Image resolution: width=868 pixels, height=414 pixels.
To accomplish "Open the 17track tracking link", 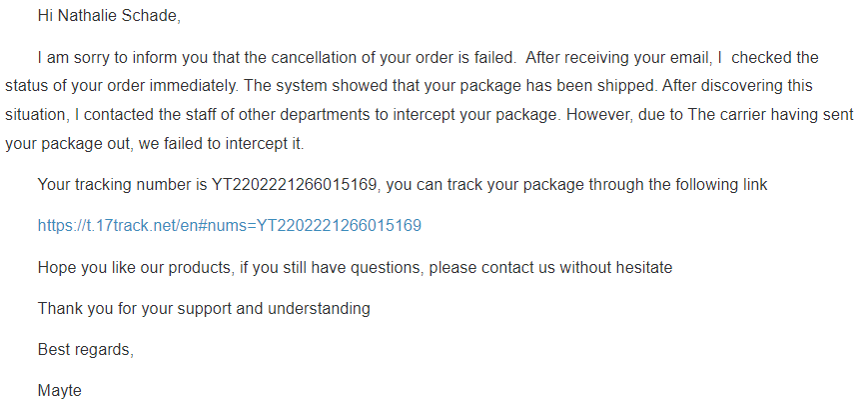I will pos(229,226).
